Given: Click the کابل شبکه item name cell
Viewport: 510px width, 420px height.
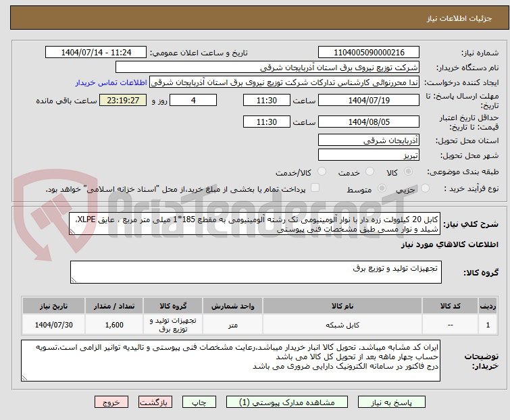Looking at the screenshot, I should (342, 325).
